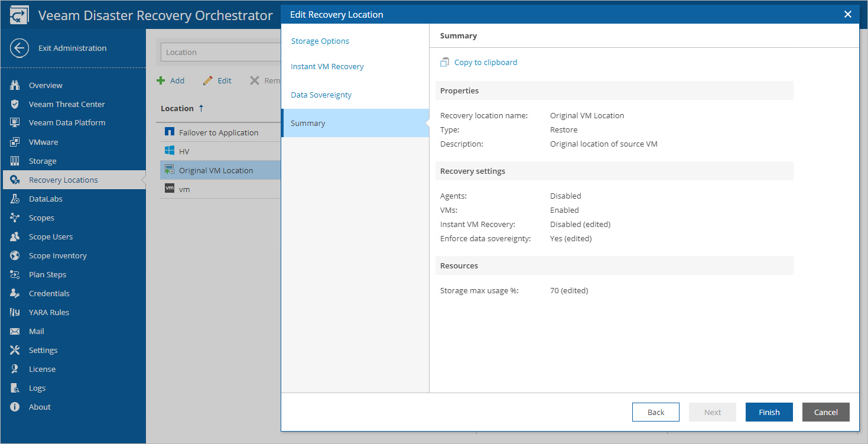This screenshot has height=444, width=868.
Task: Click the pencil Edit icon
Action: point(207,80)
